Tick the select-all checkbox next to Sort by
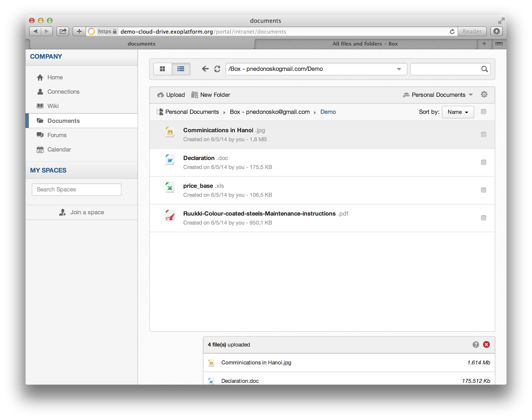 point(483,112)
